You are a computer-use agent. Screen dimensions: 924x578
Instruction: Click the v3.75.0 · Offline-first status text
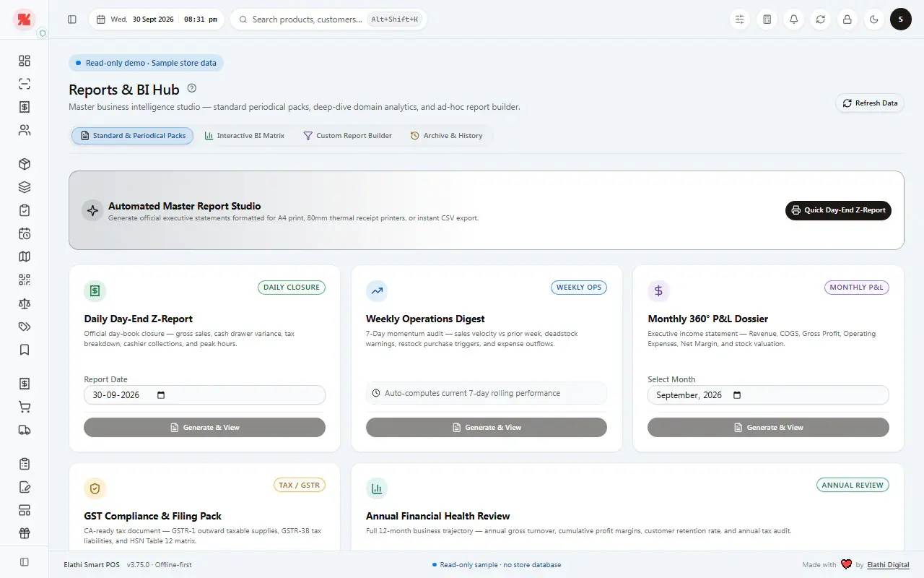tap(160, 565)
